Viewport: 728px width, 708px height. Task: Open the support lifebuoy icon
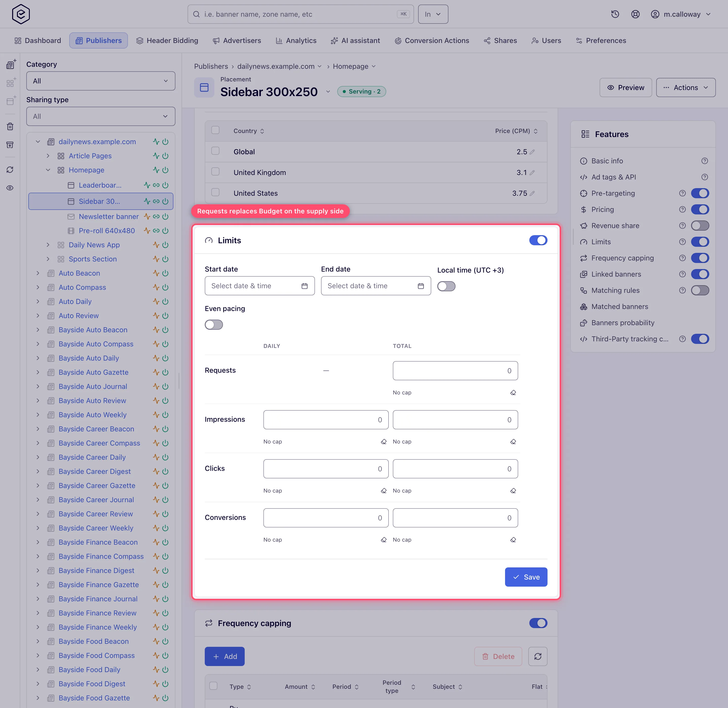tap(635, 14)
